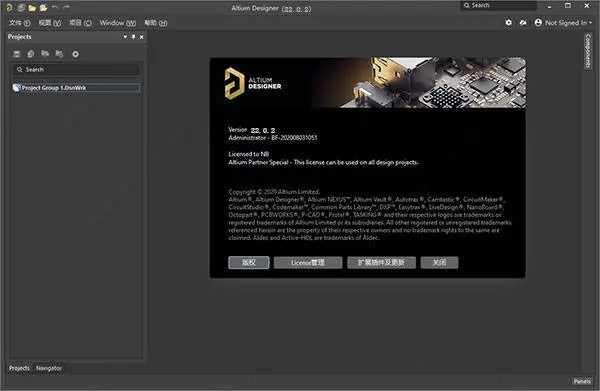
Task: Open the Components side panel tab
Action: coord(588,51)
